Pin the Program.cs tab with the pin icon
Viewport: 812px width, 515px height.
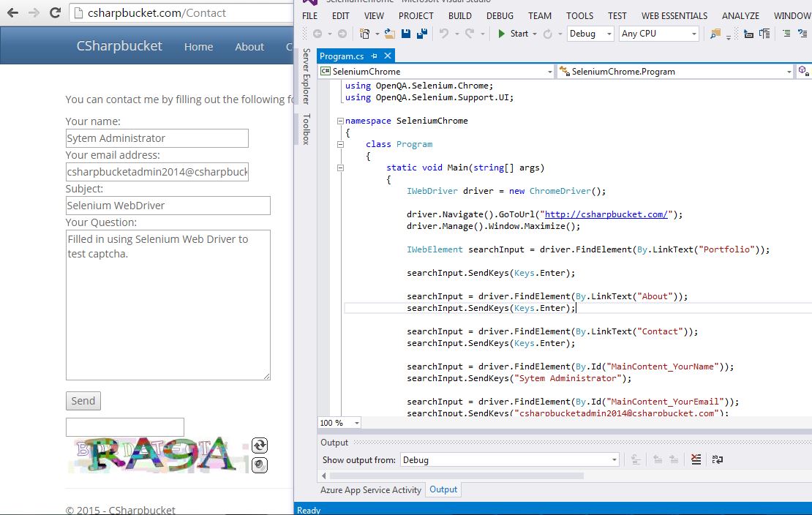tap(374, 56)
